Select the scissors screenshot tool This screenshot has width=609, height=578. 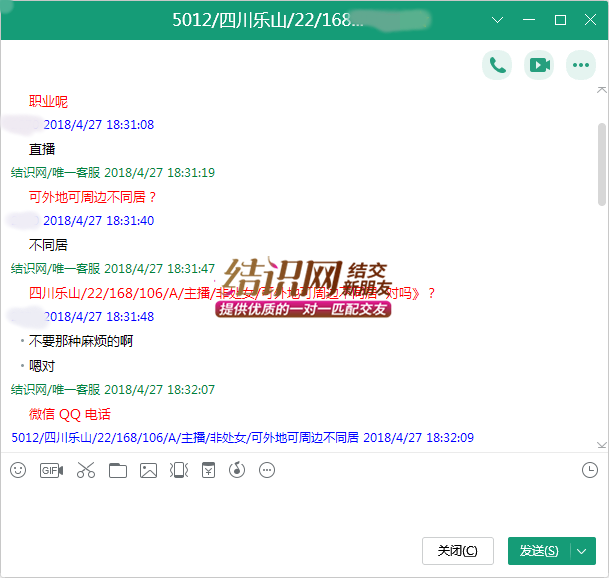pyautogui.click(x=85, y=470)
